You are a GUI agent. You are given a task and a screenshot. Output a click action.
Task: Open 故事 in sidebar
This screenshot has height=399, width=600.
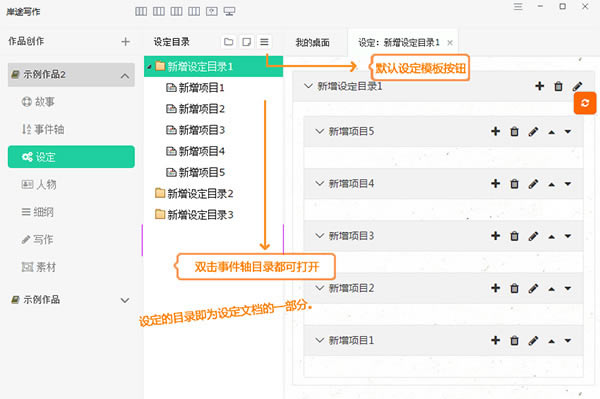pyautogui.click(x=38, y=102)
